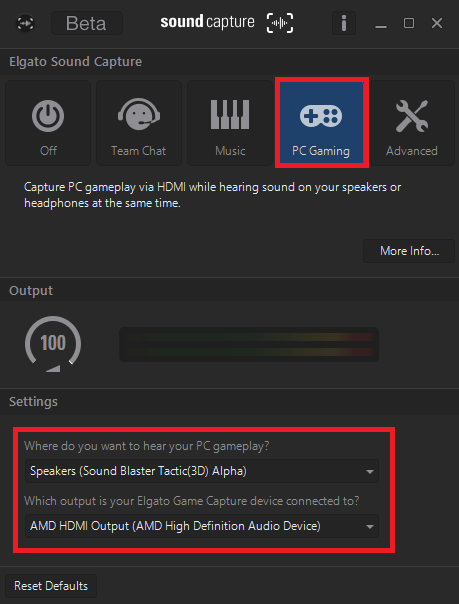The image size is (459, 604).
Task: Click the Beta label button
Action: pyautogui.click(x=87, y=23)
